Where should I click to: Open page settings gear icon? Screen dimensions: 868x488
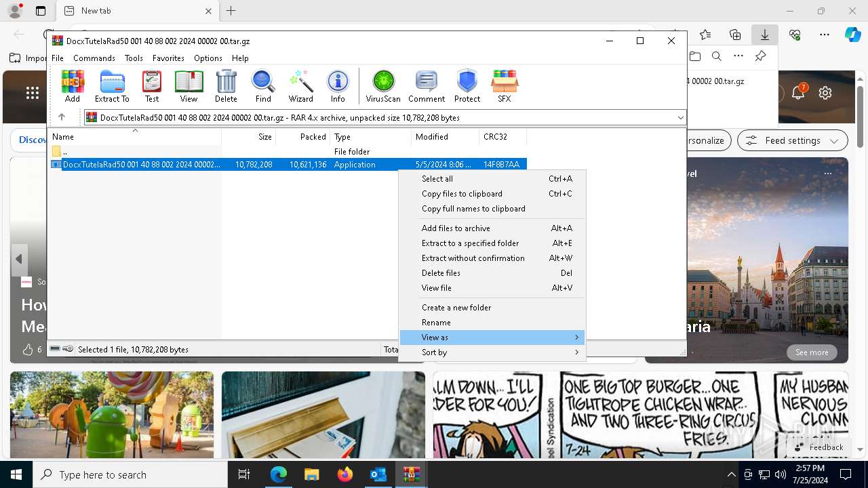pos(825,93)
